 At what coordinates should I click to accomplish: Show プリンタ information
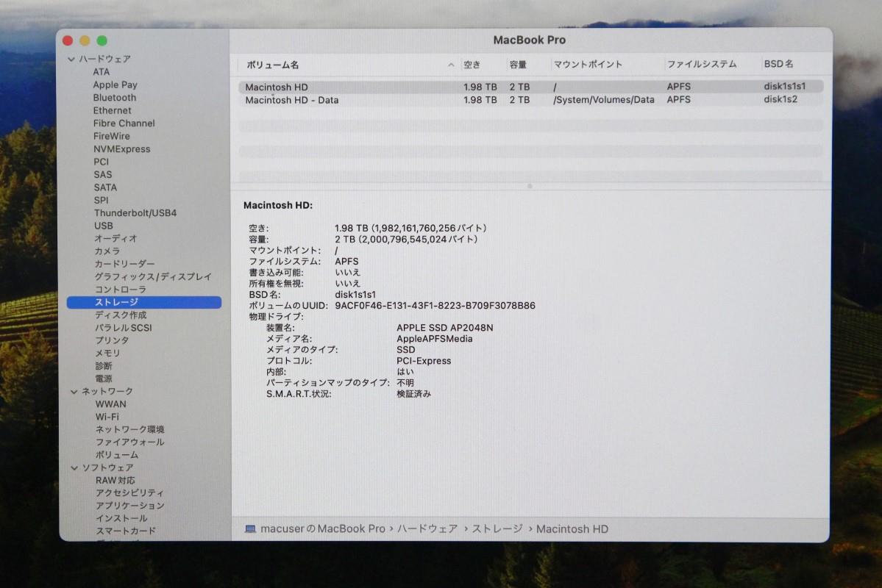(112, 340)
